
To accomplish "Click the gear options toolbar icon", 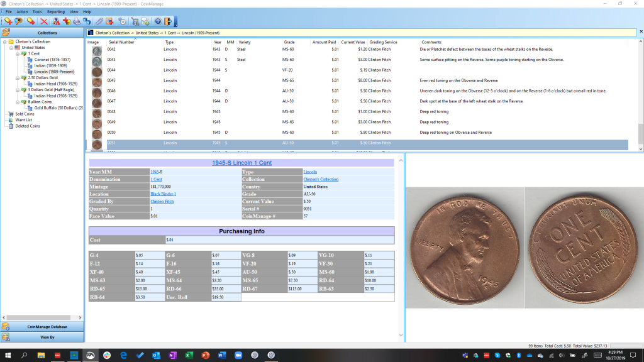I will [123, 21].
